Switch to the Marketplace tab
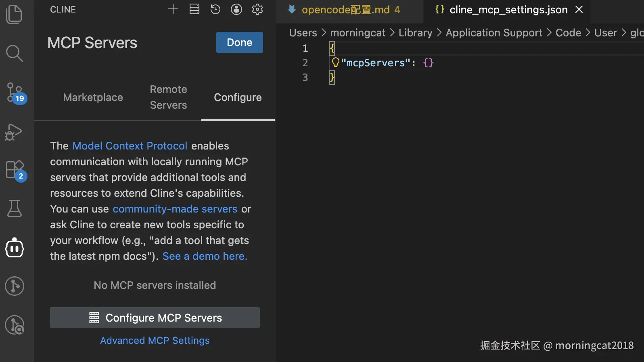The image size is (644, 362). 93,97
